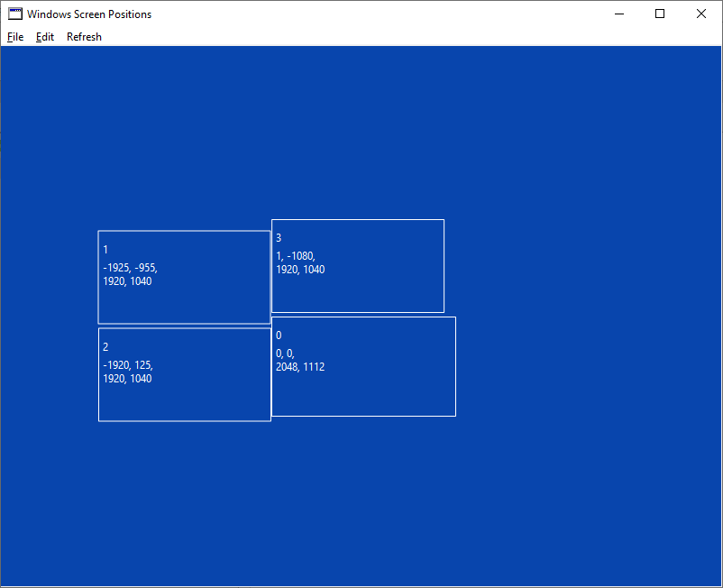Close the Windows Screen Positions window
The image size is (723, 588).
(701, 14)
